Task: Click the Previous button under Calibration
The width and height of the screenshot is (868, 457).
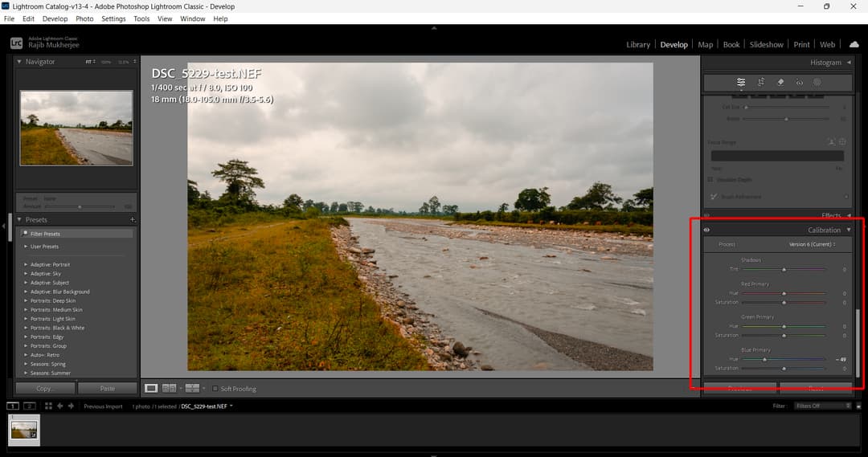Action: point(740,389)
